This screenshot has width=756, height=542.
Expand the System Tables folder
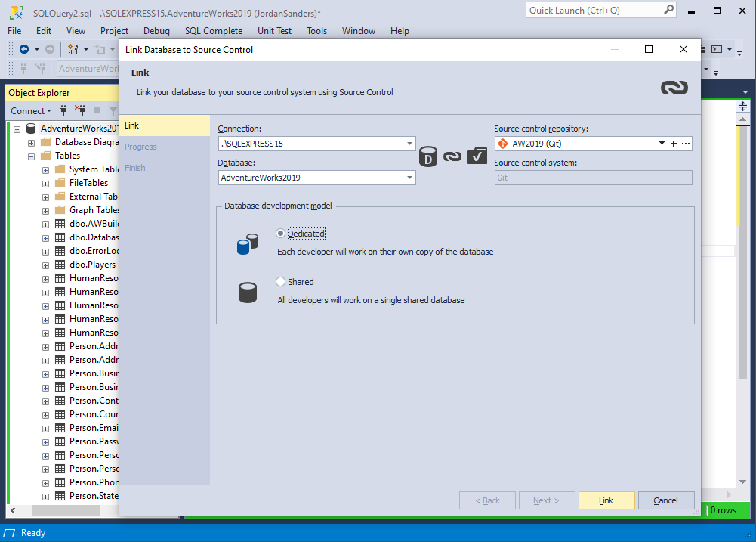45,170
